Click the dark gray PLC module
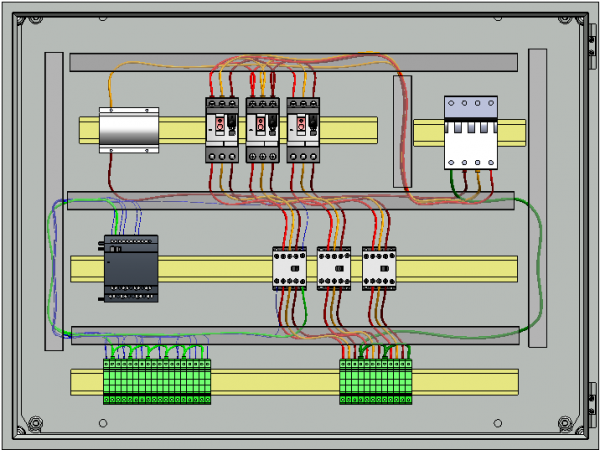The width and height of the screenshot is (600, 450). click(131, 267)
